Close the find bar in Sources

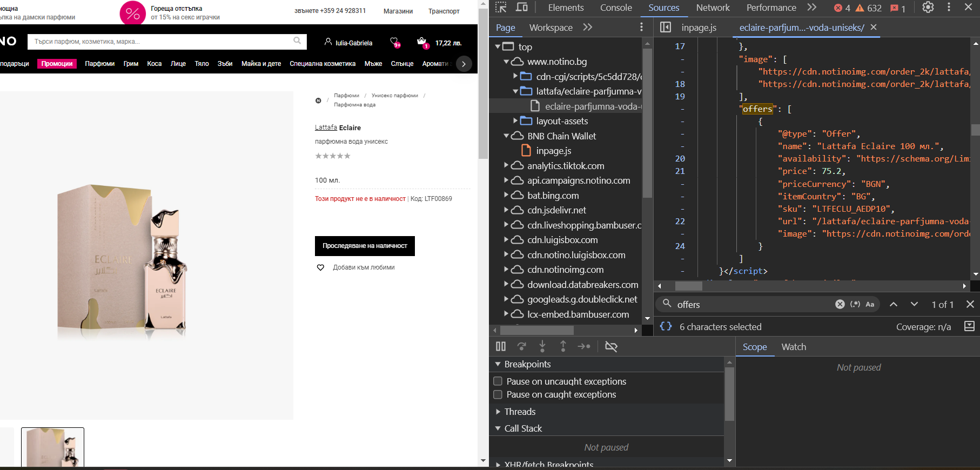click(x=970, y=304)
